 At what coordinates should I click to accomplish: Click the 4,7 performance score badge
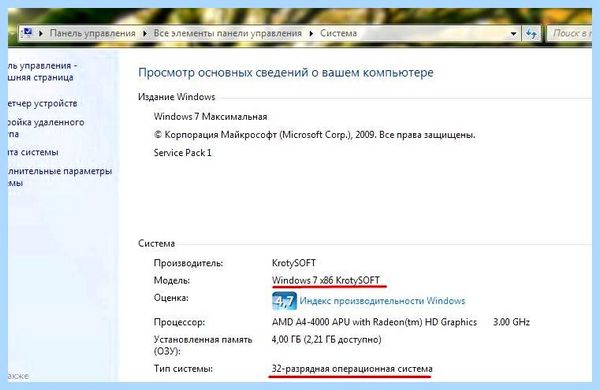[x=284, y=301]
